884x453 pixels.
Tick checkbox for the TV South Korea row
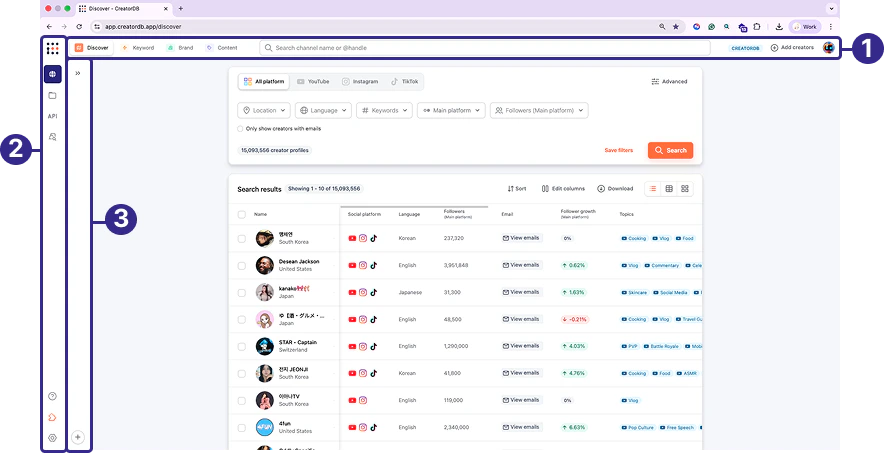coord(242,401)
